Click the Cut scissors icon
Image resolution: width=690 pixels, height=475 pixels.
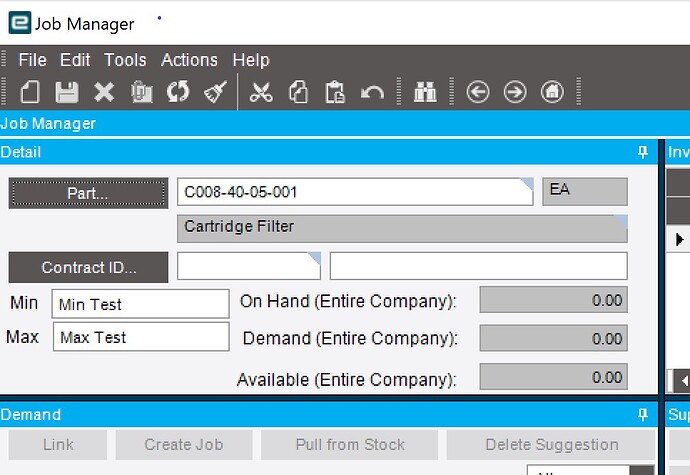261,92
